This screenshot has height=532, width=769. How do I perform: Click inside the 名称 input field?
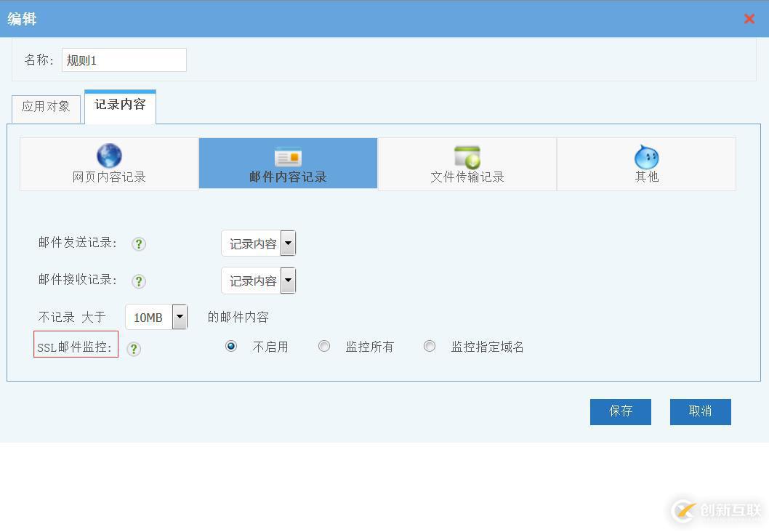[x=124, y=60]
